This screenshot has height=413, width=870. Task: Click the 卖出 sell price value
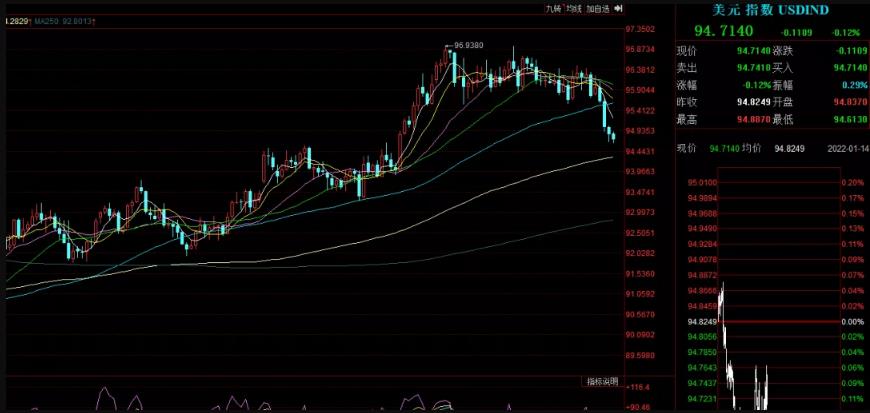[753, 67]
